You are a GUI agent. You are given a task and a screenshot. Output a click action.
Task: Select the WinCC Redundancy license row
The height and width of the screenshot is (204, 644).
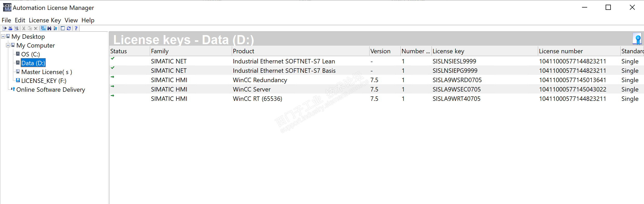(260, 80)
